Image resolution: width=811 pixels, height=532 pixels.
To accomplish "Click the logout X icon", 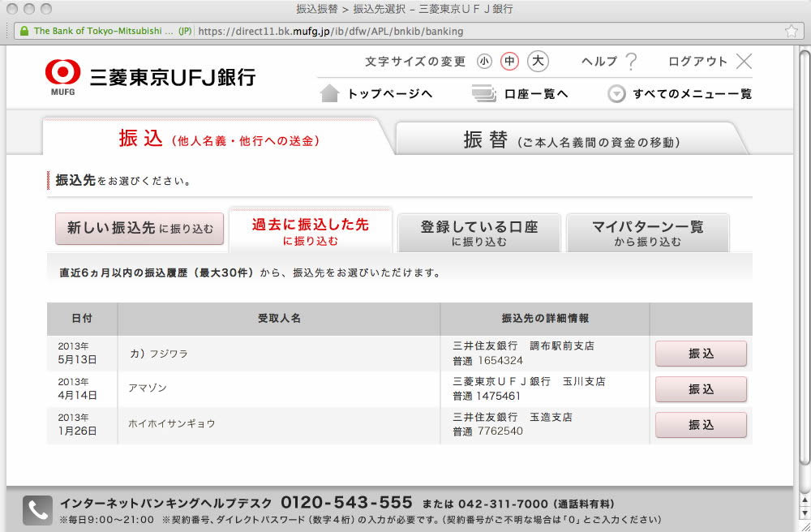I will [x=744, y=62].
